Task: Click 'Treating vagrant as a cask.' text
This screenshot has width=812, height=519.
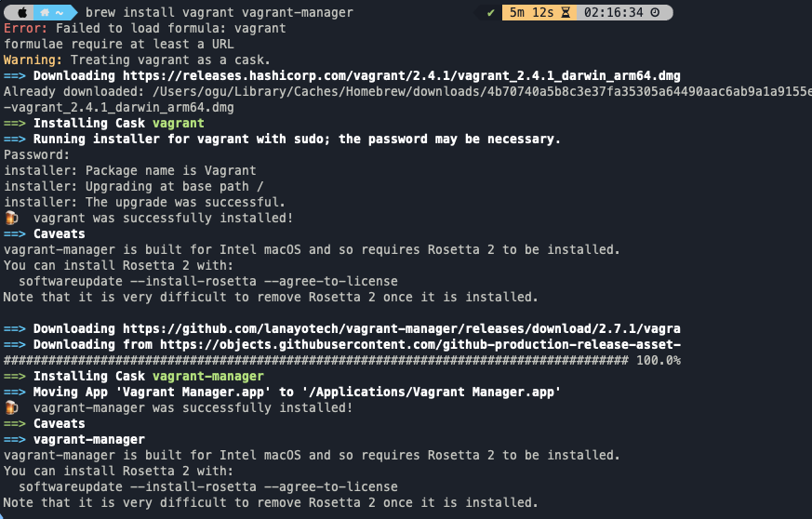Action: point(170,60)
